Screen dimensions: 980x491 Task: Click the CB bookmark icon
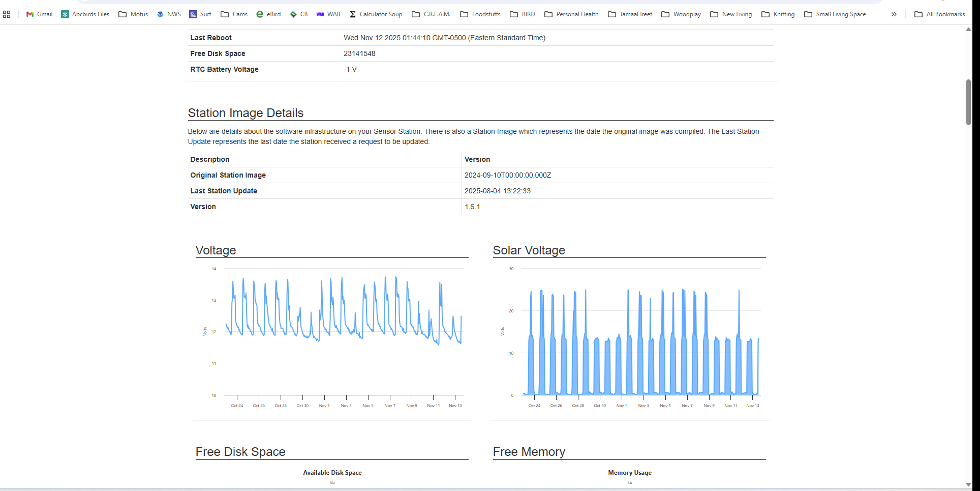tap(293, 14)
